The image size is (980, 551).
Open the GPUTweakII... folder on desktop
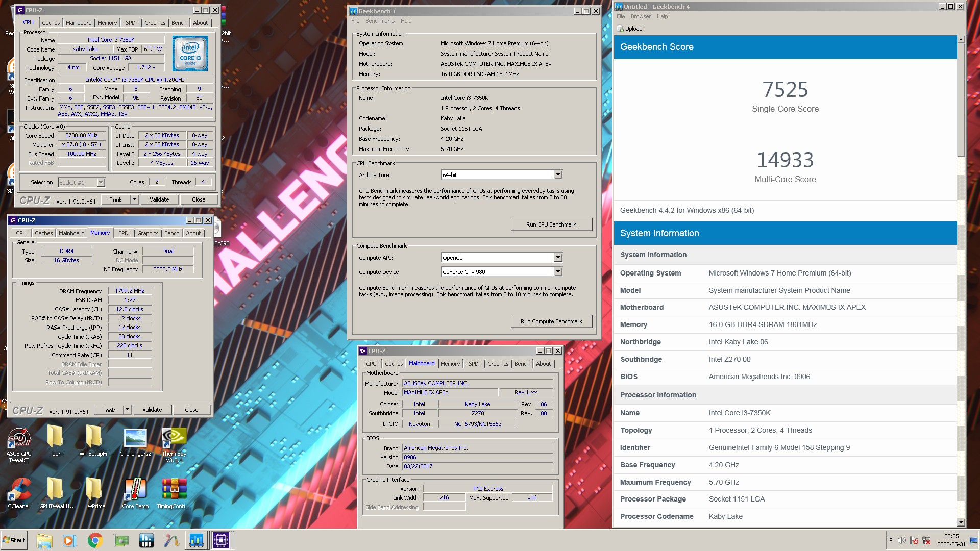click(57, 493)
